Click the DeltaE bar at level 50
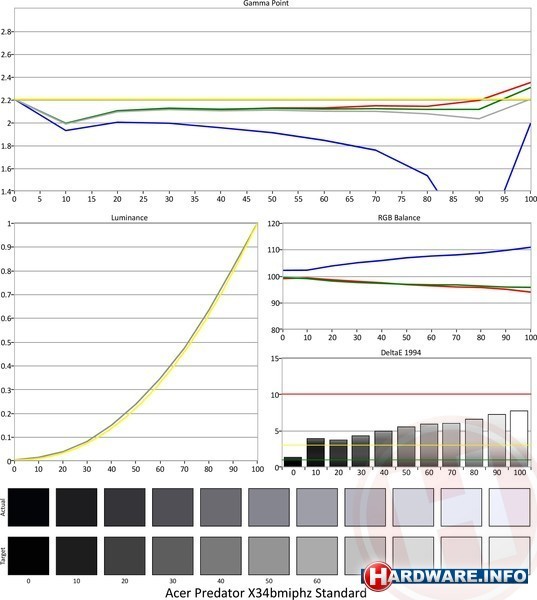 tap(406, 447)
